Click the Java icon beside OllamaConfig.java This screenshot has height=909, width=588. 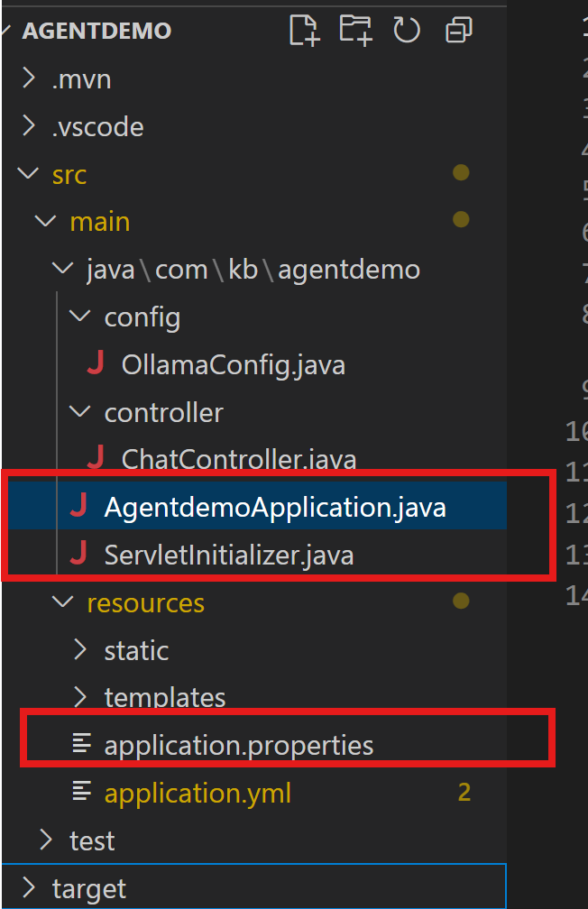tap(96, 363)
